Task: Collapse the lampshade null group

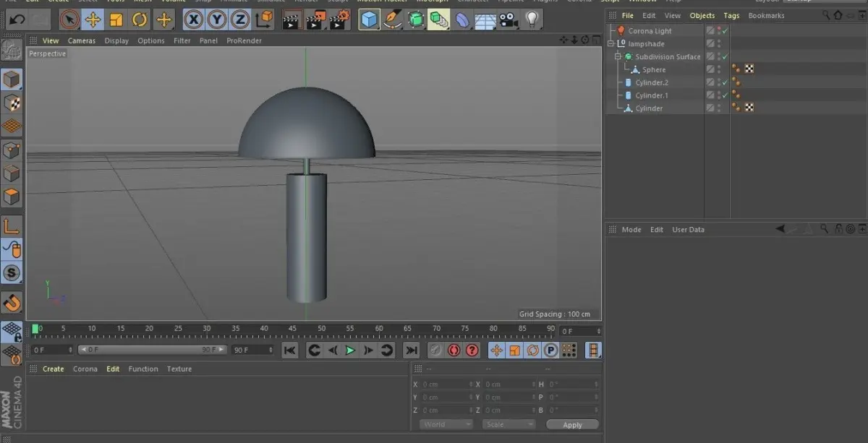Action: [611, 44]
